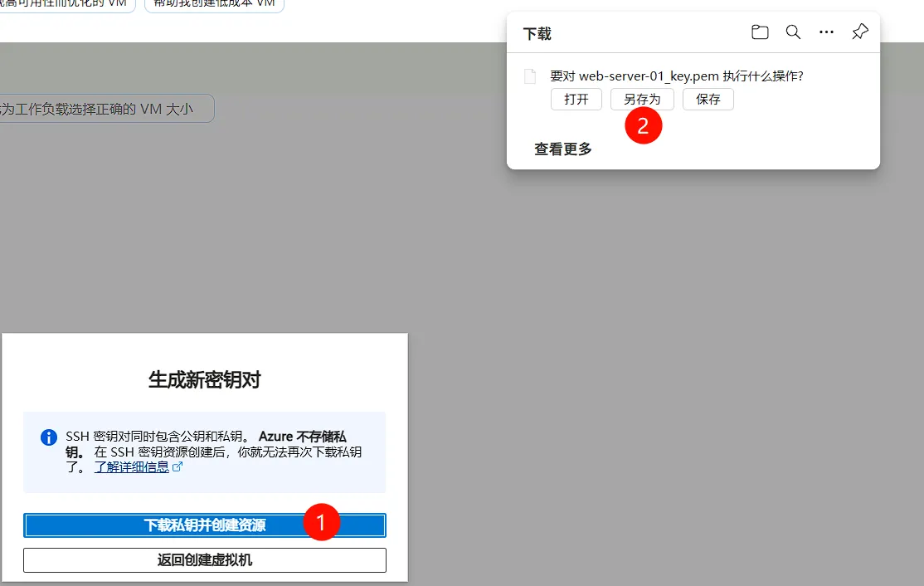
Task: Click 下载私钥并创建资源 button
Action: tap(204, 524)
